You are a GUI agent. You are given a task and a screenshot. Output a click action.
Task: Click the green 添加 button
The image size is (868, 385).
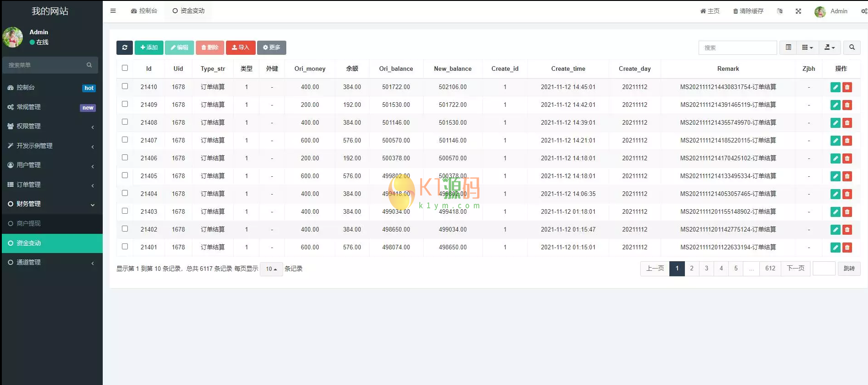149,47
